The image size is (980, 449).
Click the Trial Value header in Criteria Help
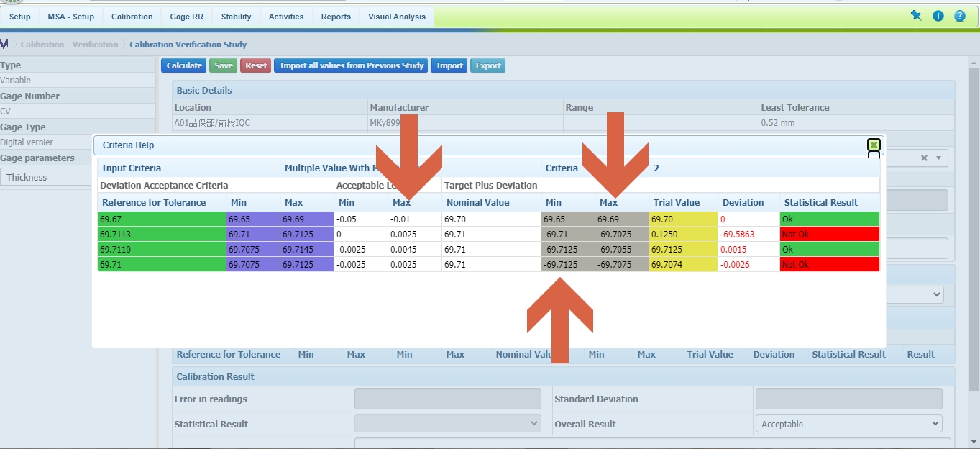point(677,203)
